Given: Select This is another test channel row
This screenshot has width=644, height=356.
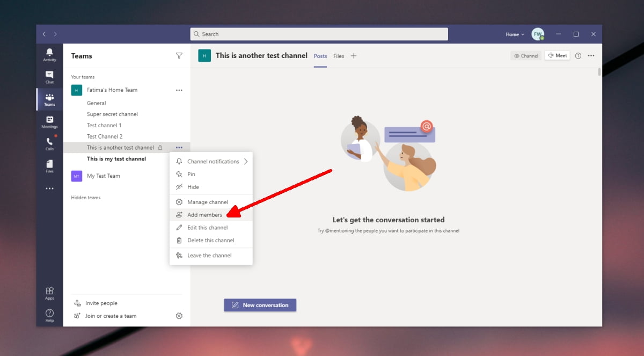Looking at the screenshot, I should click(127, 148).
